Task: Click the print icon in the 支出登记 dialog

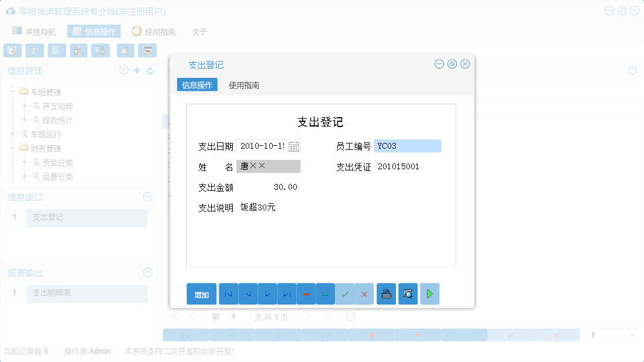Action: pyautogui.click(x=387, y=293)
